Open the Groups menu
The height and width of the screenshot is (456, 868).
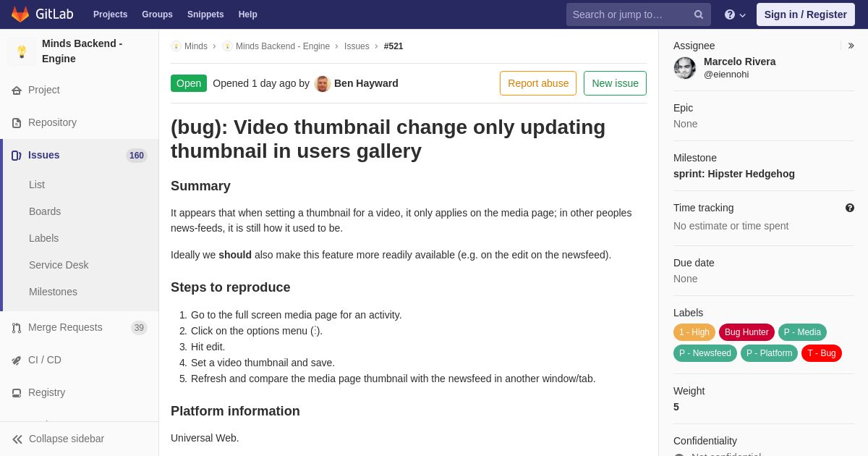pos(157,14)
